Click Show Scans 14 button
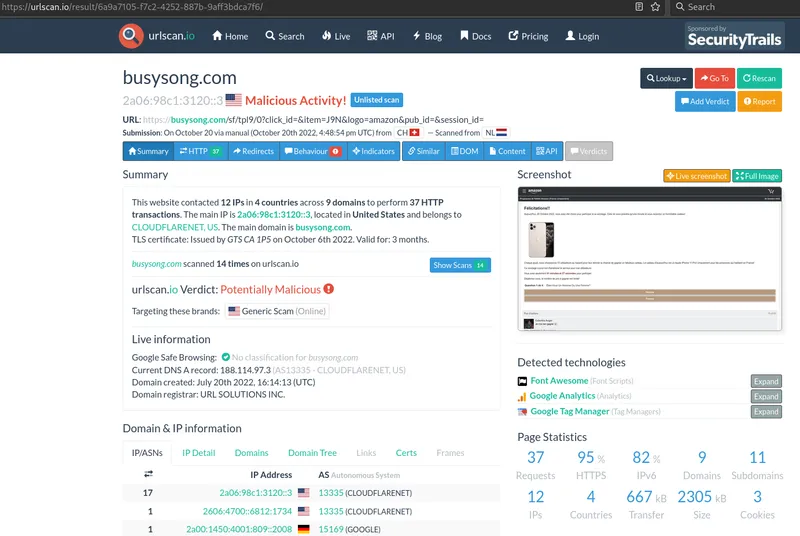The image size is (800, 536). point(460,265)
